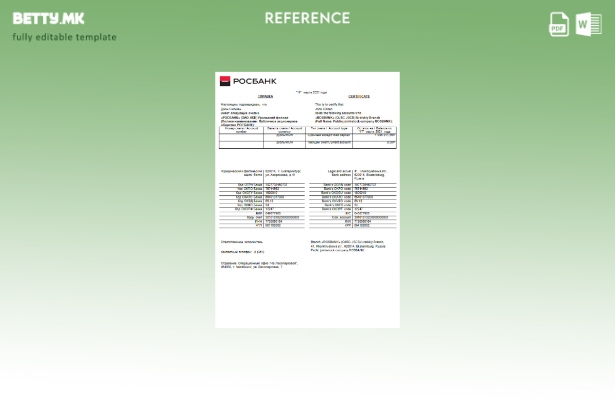
Task: Click the account balance table header row
Action: (x=307, y=129)
